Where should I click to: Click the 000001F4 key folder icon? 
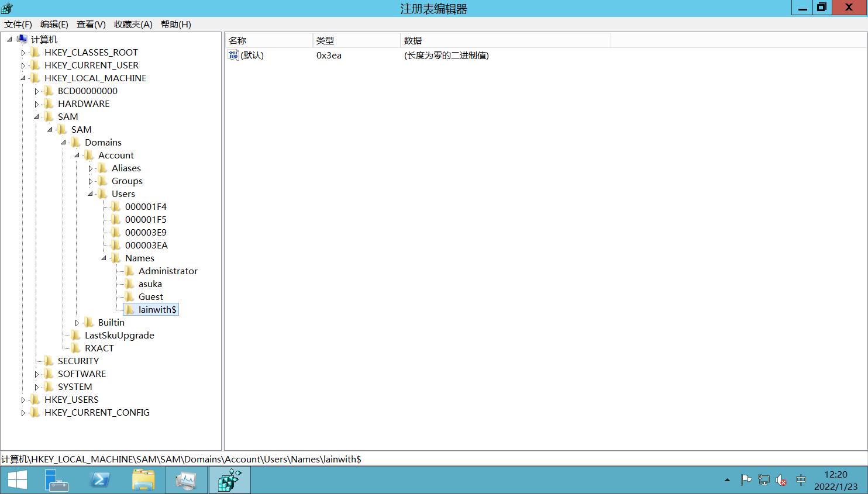click(116, 206)
